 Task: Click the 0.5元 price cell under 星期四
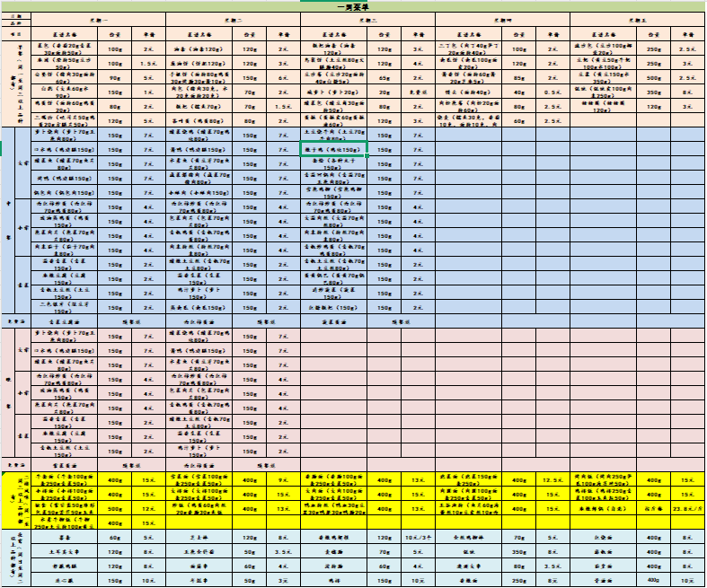coord(552,92)
